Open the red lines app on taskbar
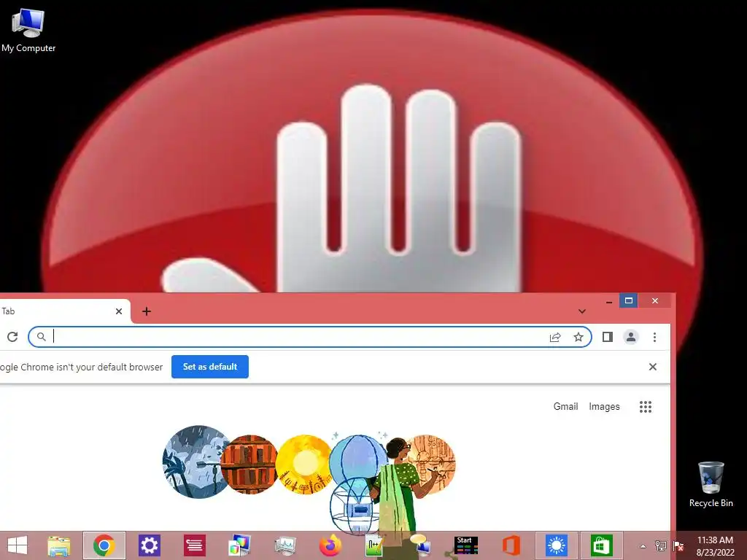The height and width of the screenshot is (560, 747). 194,545
